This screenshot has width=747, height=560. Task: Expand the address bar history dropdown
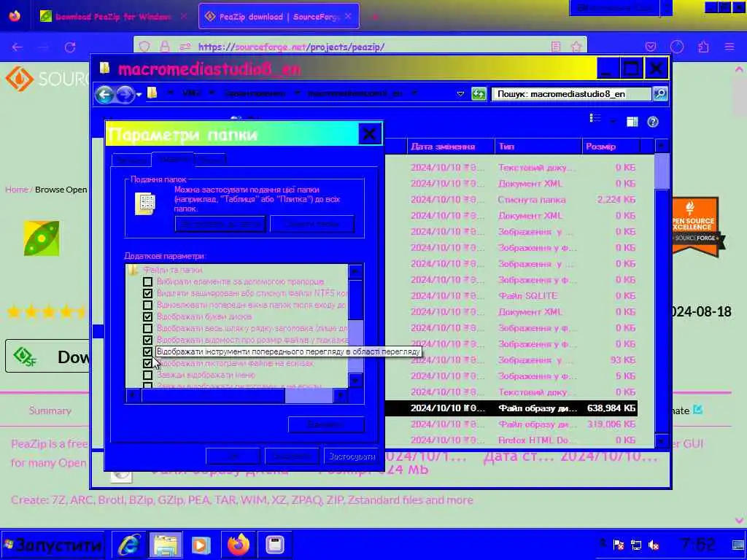pos(460,94)
